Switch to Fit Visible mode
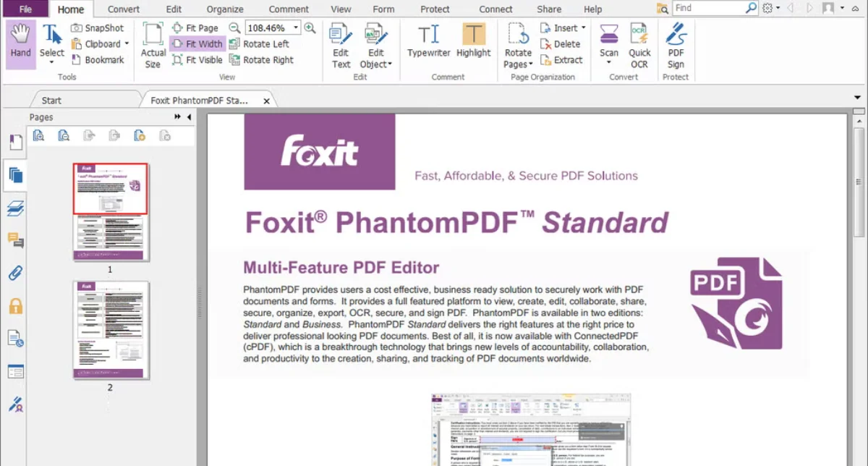 point(197,60)
